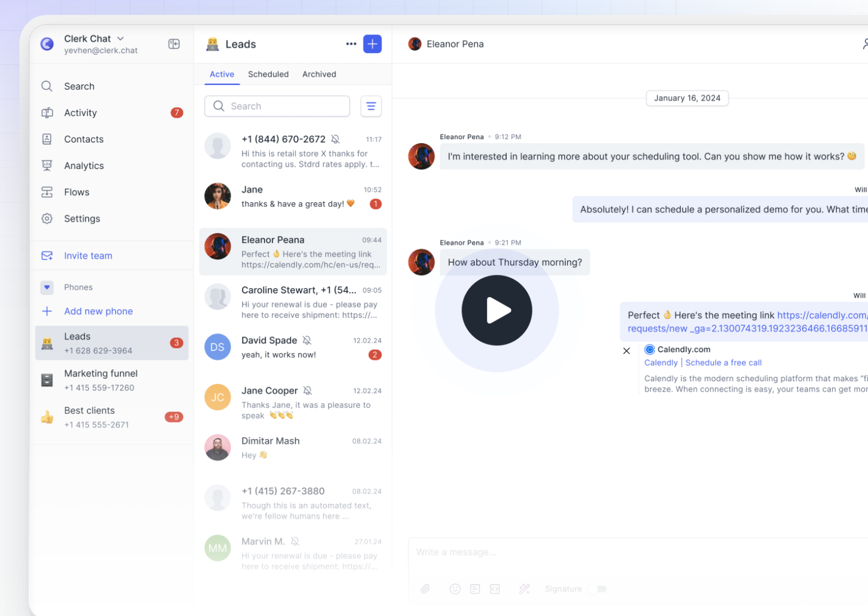The height and width of the screenshot is (616, 868).
Task: Expand the Clerk Chat workspace dropdown chevron
Action: pos(121,38)
